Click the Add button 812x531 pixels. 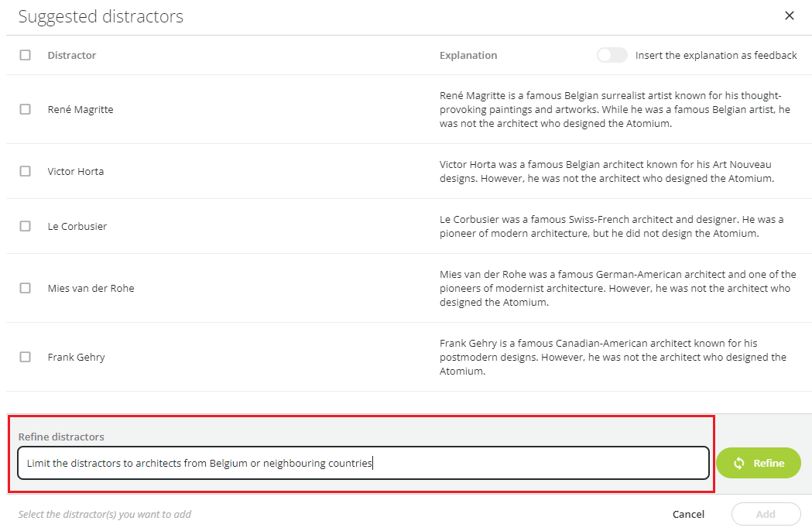click(x=765, y=514)
